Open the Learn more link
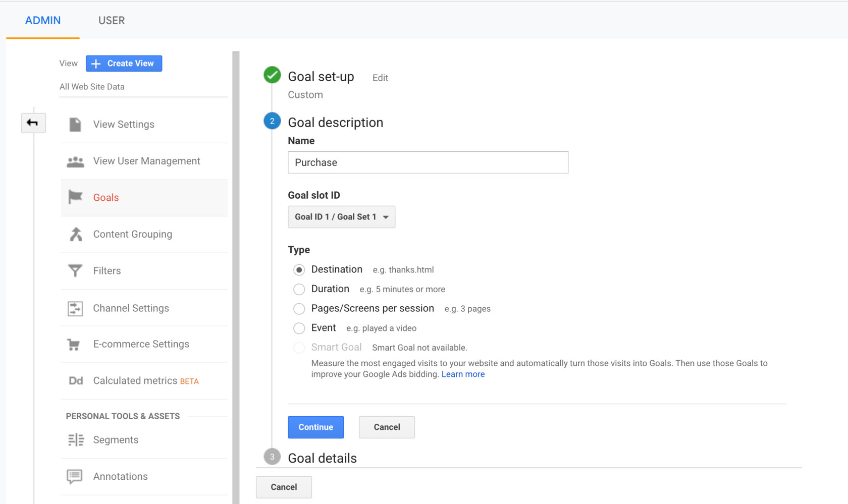 463,374
